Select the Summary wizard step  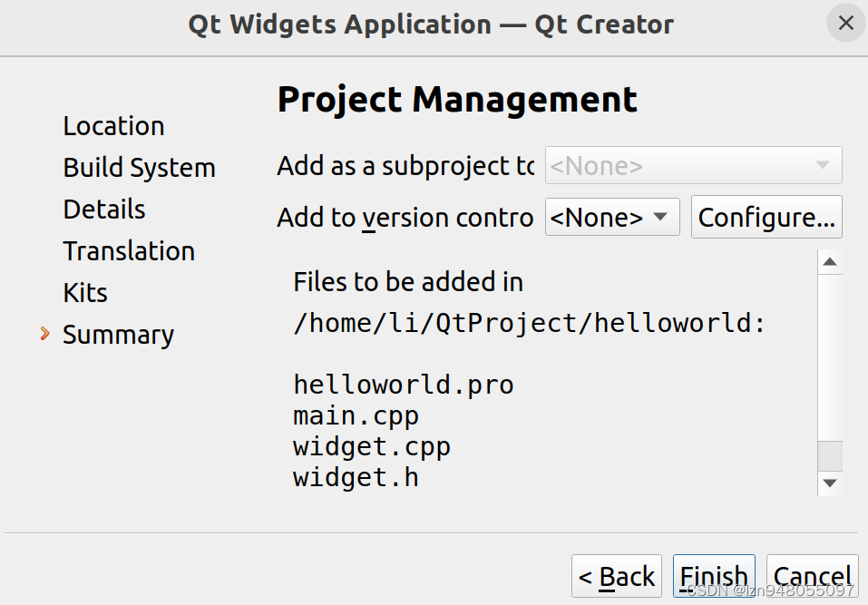(118, 335)
